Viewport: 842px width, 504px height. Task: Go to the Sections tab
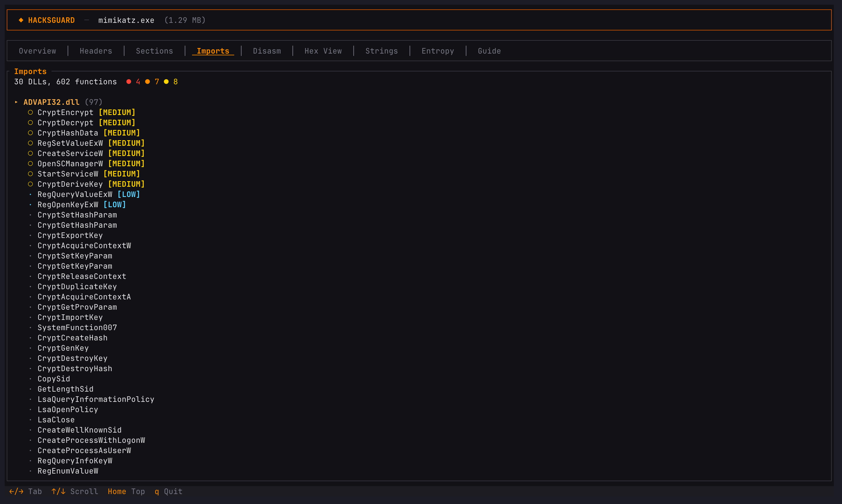click(x=155, y=51)
